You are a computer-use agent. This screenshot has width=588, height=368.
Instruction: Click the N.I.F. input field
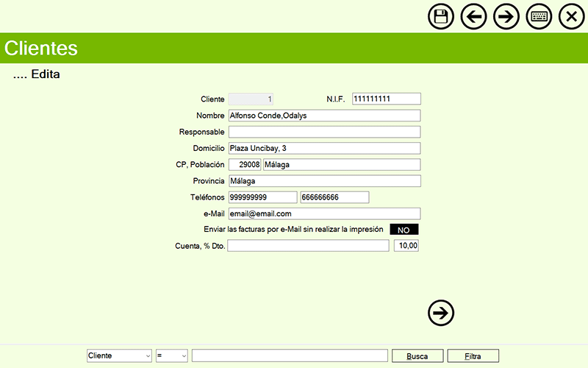tap(386, 99)
